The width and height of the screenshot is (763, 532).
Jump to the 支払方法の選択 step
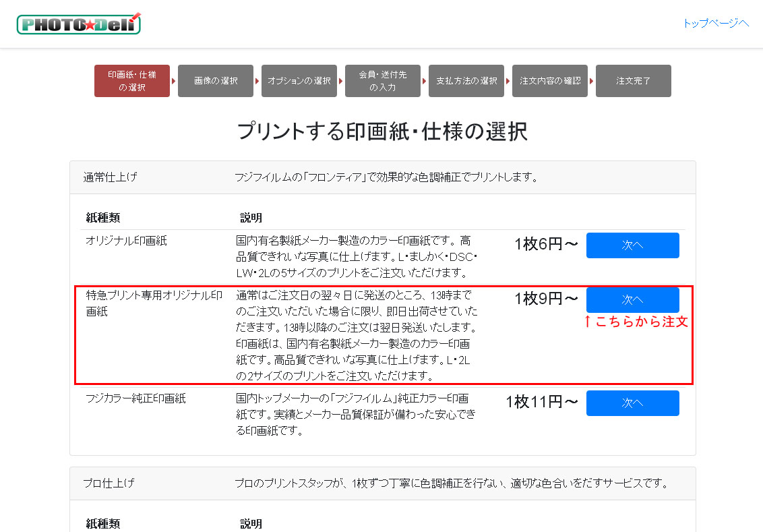[x=466, y=81]
